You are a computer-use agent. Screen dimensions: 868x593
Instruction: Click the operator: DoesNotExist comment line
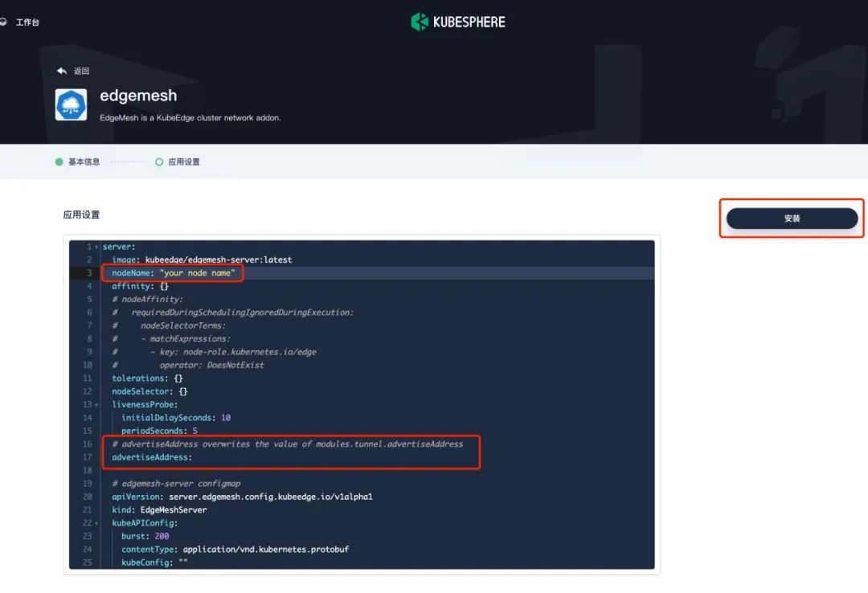click(x=211, y=365)
